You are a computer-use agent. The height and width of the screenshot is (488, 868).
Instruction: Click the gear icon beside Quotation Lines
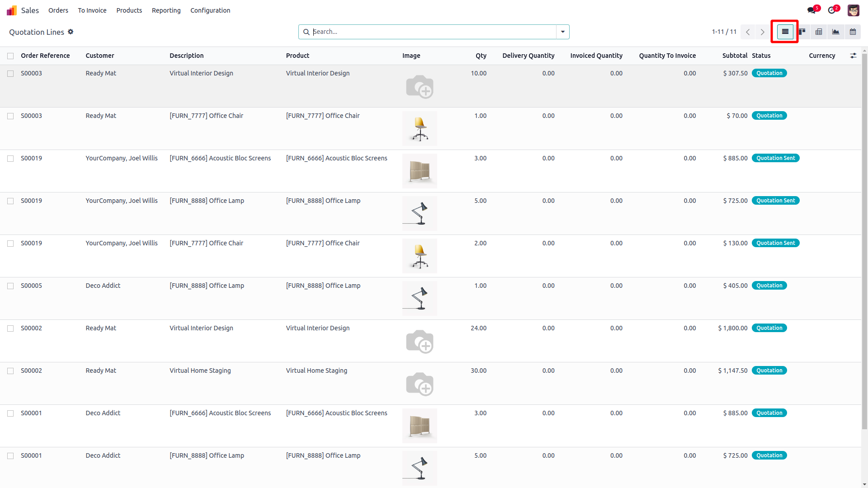[71, 32]
